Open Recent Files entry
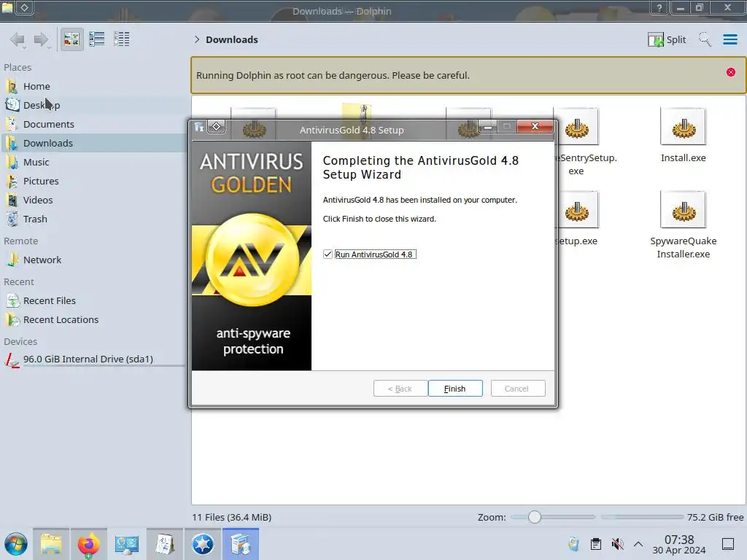Viewport: 747px width, 560px height. click(93, 301)
